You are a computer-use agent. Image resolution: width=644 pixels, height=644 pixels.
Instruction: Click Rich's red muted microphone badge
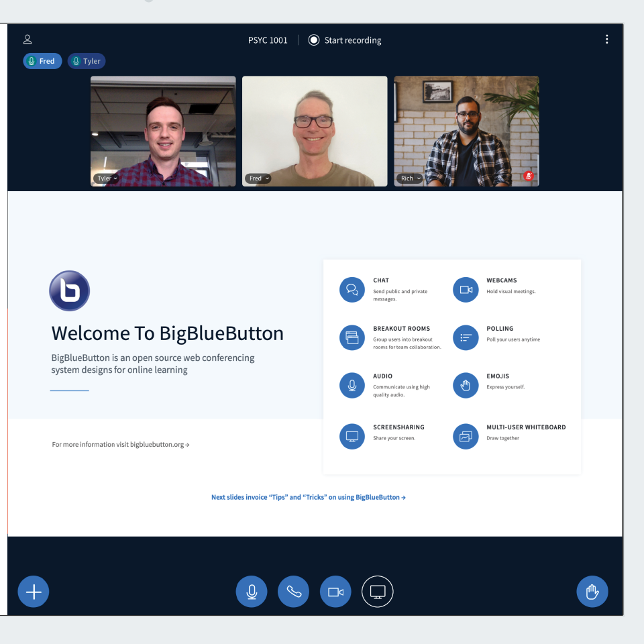pyautogui.click(x=529, y=176)
